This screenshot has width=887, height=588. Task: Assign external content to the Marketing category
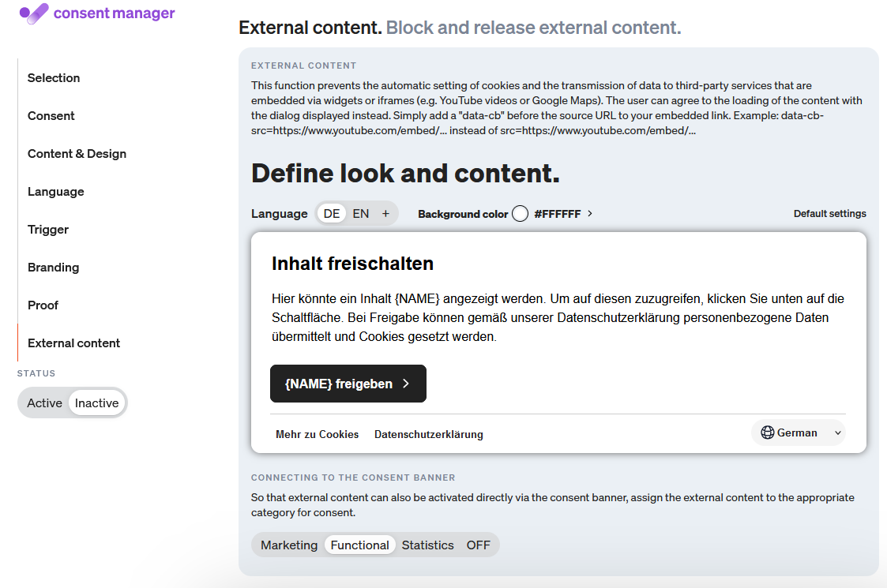pos(289,545)
